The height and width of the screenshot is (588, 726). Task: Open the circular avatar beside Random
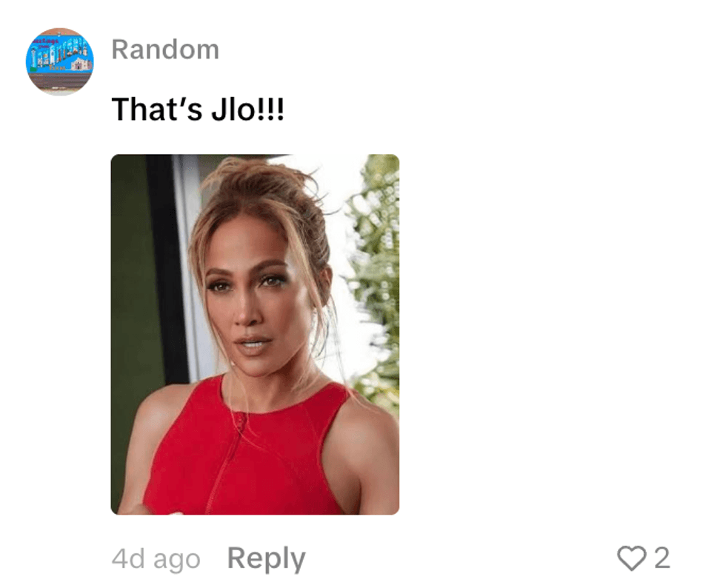coord(59,61)
